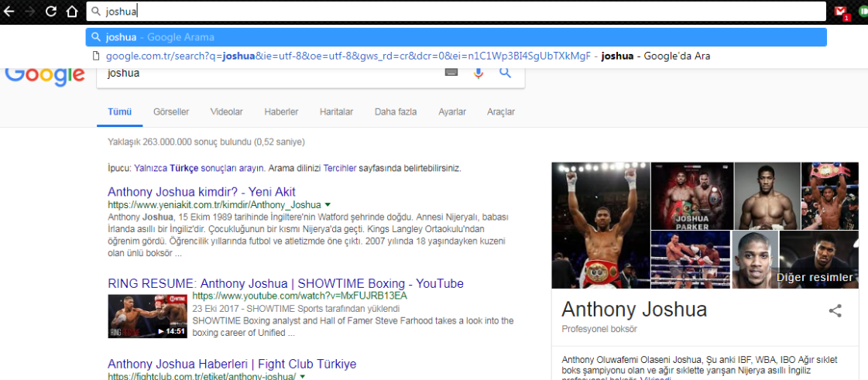Open the Araçlar tools option
Viewport: 868px width, 380px height.
(501, 111)
